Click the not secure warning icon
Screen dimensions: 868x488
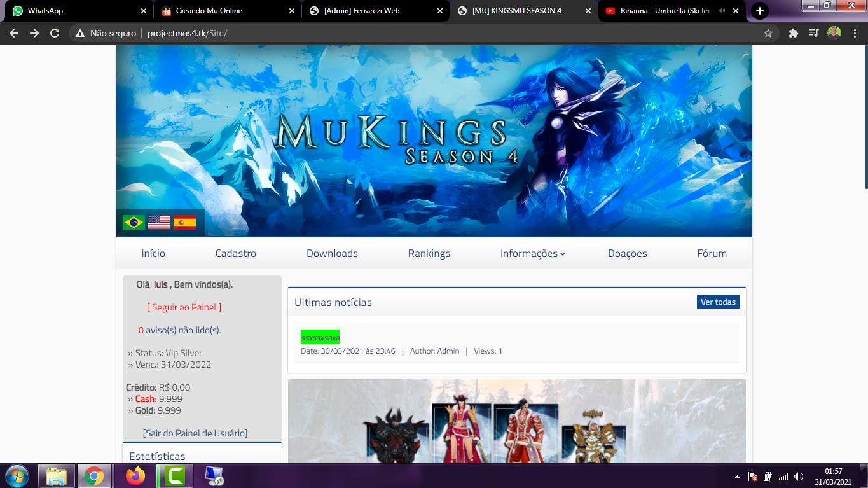[x=80, y=33]
